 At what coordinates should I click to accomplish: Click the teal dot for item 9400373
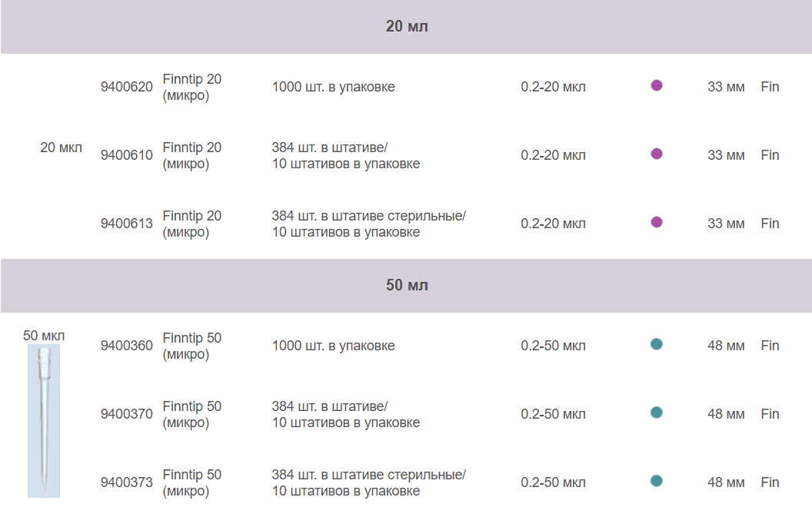[x=657, y=481]
